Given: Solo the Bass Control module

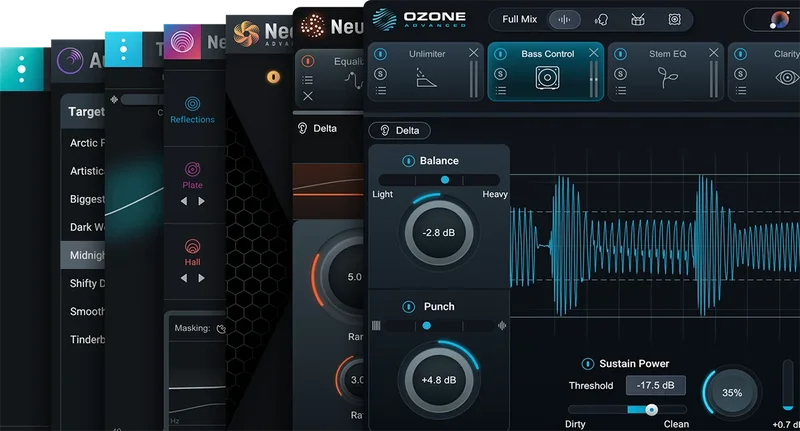Looking at the screenshot, I should (501, 74).
